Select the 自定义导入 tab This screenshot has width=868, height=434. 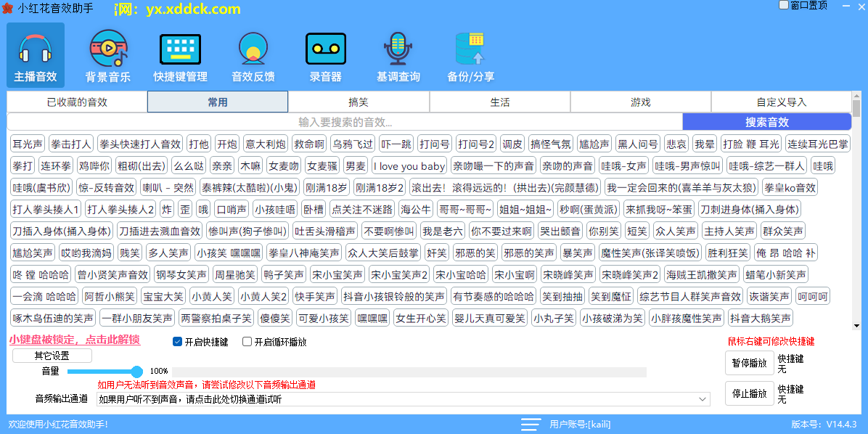[781, 102]
